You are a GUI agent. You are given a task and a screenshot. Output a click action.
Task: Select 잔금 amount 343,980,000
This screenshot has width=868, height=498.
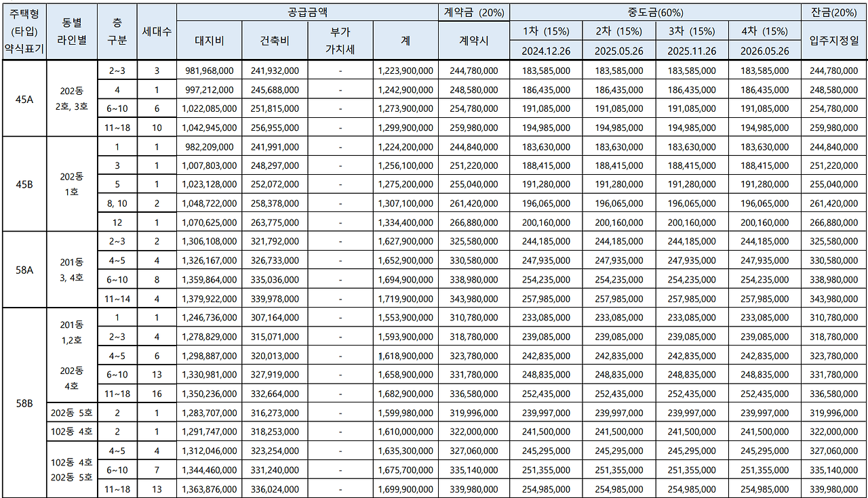[x=833, y=298]
